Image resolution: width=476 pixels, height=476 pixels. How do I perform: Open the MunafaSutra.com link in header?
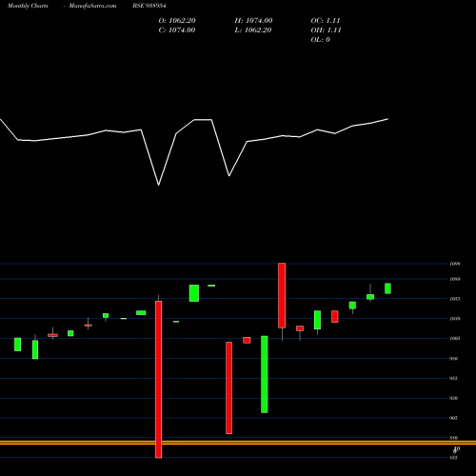click(x=92, y=6)
